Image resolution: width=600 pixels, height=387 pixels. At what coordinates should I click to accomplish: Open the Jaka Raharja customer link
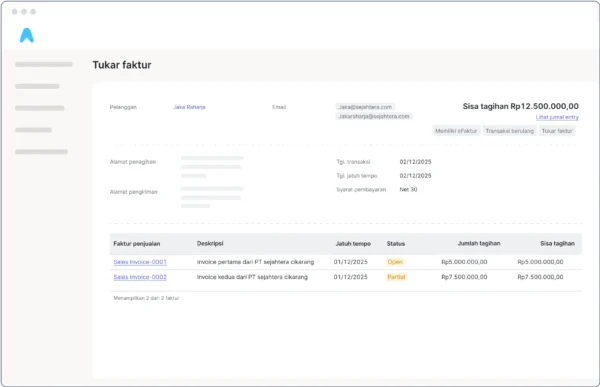[189, 107]
